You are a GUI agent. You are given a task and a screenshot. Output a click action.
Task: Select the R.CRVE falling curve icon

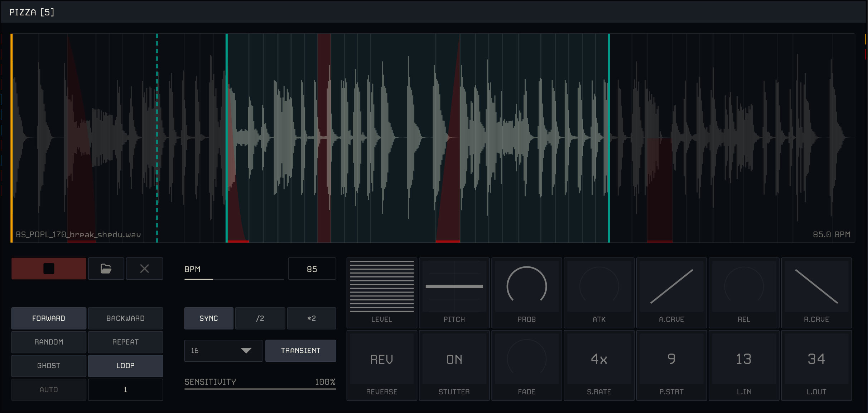tap(816, 286)
